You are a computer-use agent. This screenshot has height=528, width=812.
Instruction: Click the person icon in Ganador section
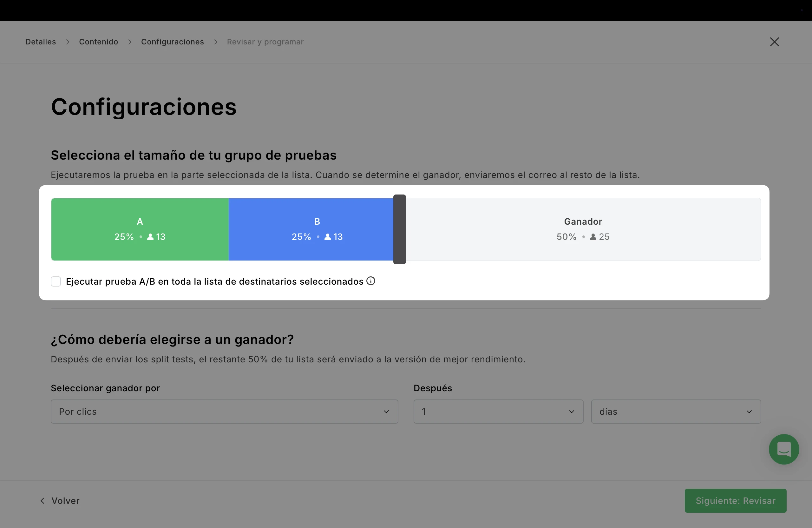593,236
